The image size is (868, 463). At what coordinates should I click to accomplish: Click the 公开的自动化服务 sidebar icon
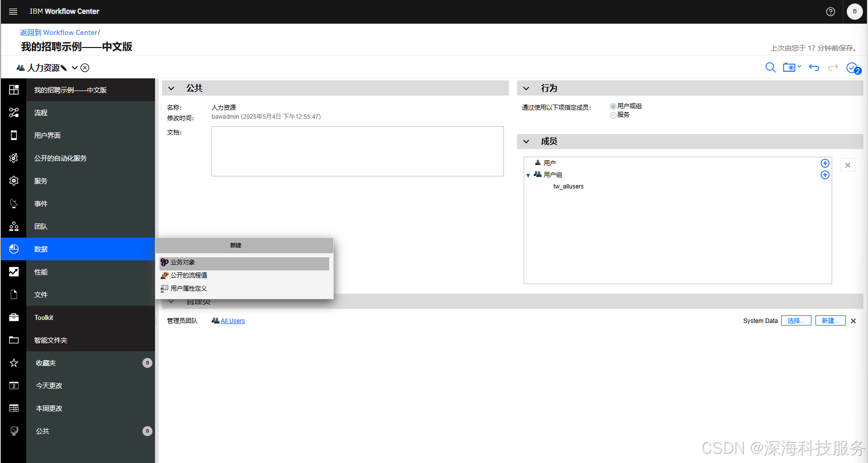coord(14,158)
